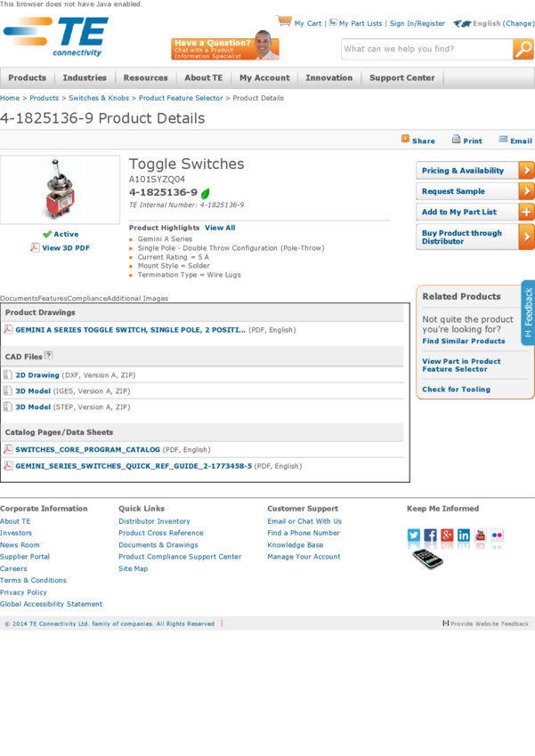Open the Support Center menu
Image resolution: width=535 pixels, height=756 pixels.
[402, 78]
